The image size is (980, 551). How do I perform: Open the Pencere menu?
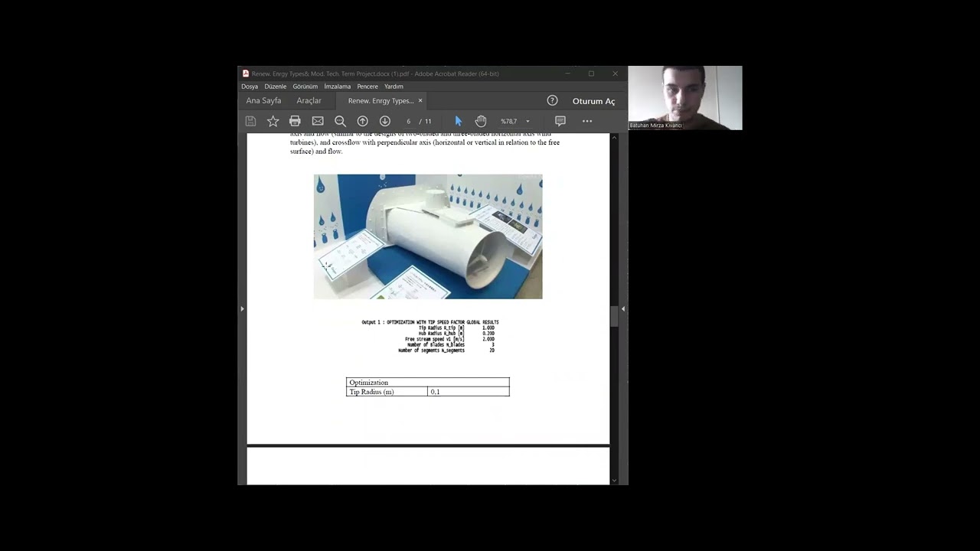(367, 86)
